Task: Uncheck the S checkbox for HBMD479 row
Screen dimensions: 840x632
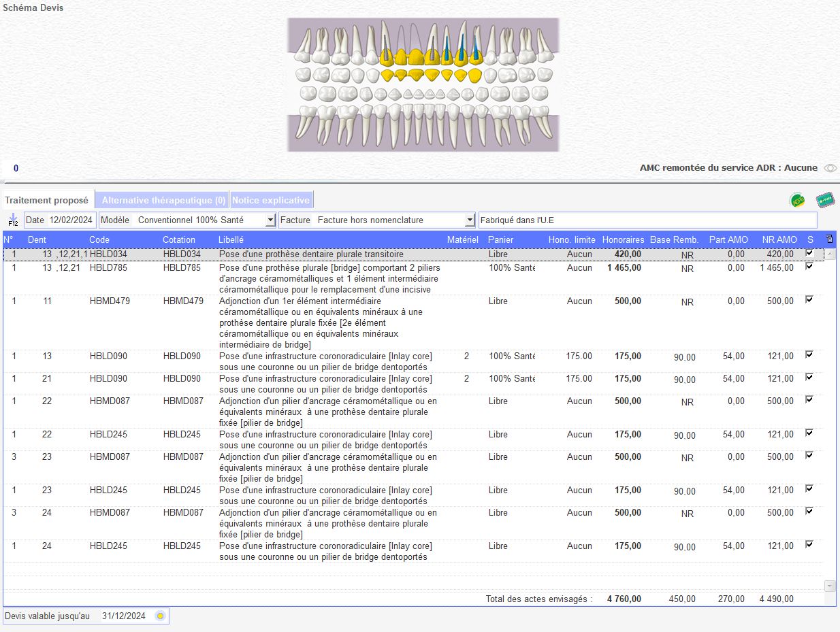Action: [x=809, y=299]
